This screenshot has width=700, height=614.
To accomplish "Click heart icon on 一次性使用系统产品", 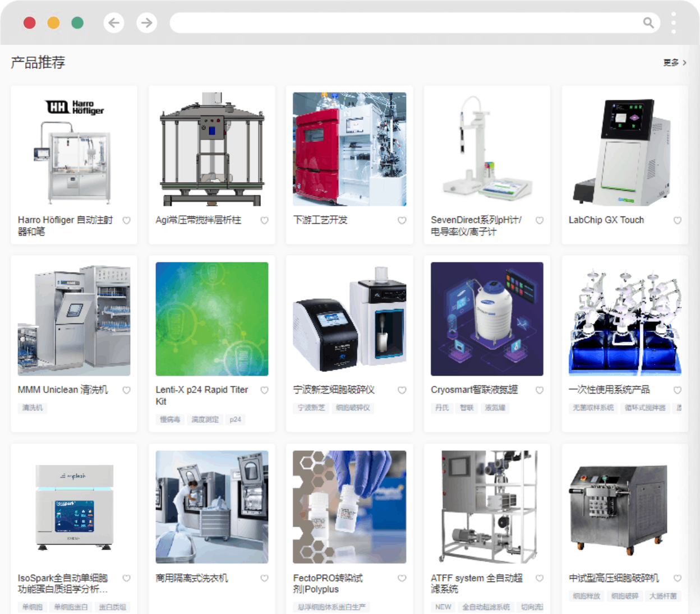I will [x=678, y=390].
